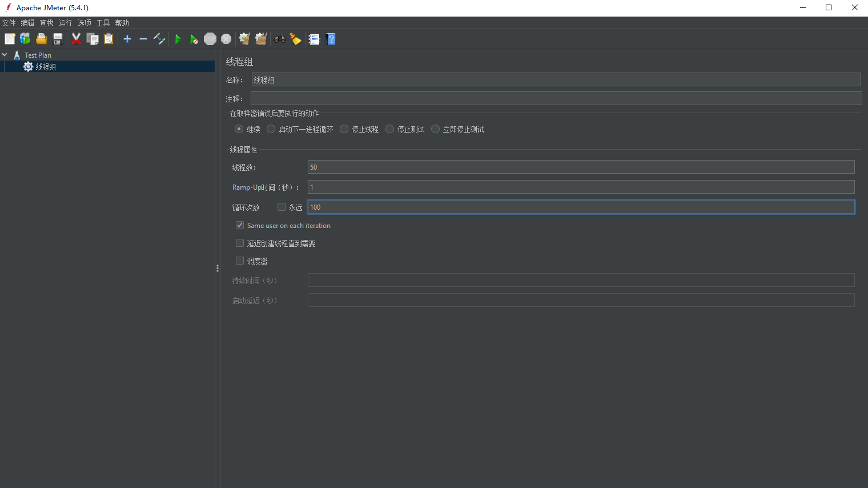Collapse the Test Plan tree node
This screenshot has height=488, width=868.
point(5,55)
